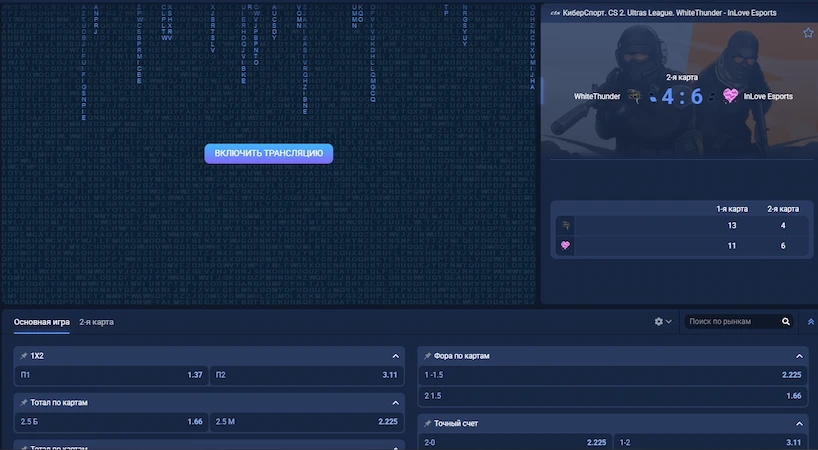Image resolution: width=818 pixels, height=450 pixels.
Task: Click WhiteThunder team name in scoreboard
Action: click(x=597, y=96)
